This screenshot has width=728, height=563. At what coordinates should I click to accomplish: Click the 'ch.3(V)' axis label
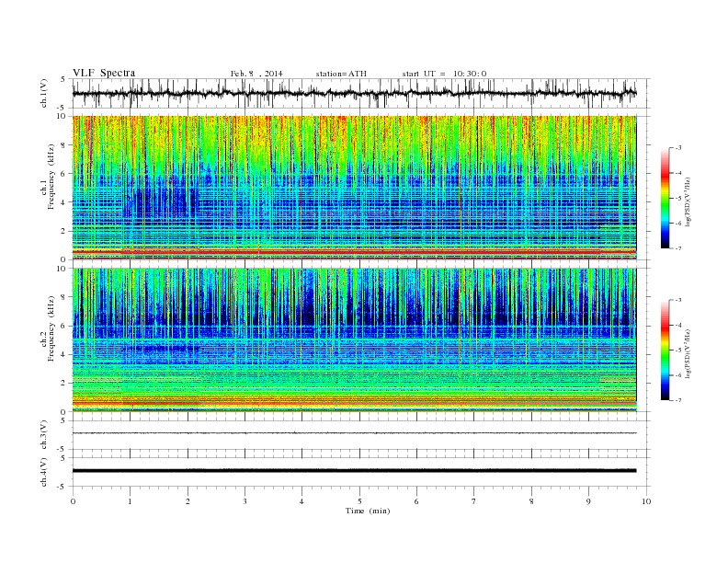click(44, 434)
